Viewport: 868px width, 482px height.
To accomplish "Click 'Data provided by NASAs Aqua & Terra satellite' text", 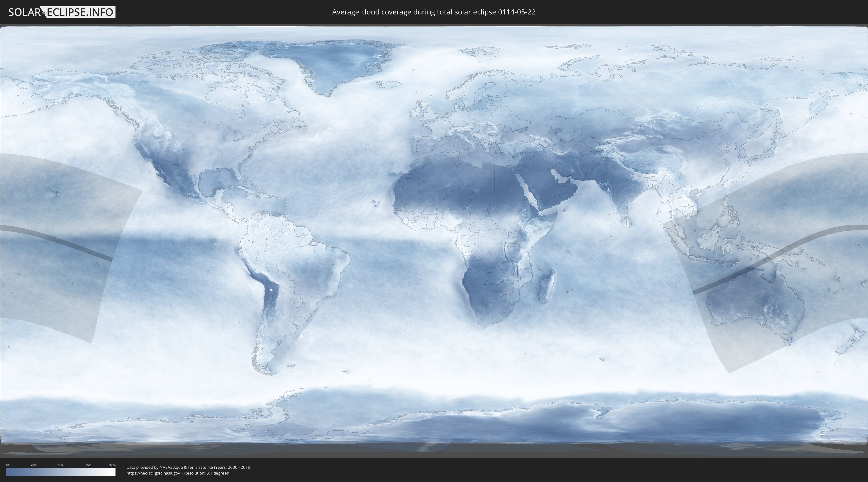I will [x=170, y=467].
